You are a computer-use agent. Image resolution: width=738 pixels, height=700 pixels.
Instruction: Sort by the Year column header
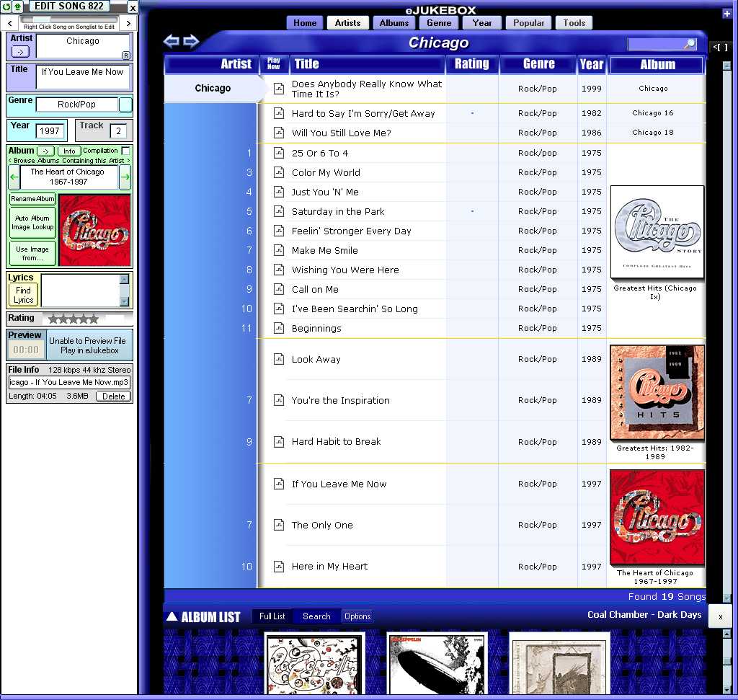pyautogui.click(x=592, y=64)
